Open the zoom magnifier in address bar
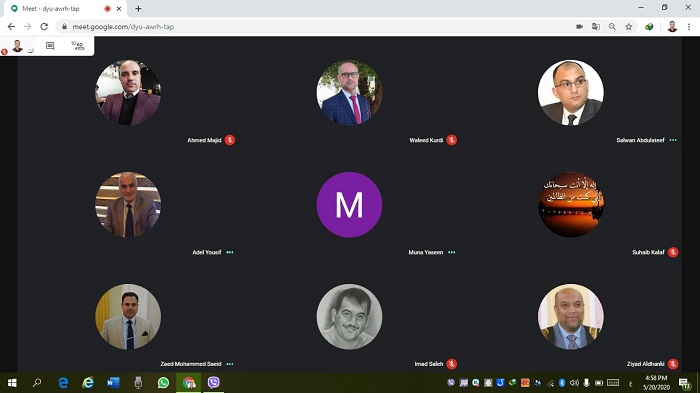Image resolution: width=700 pixels, height=393 pixels. [x=612, y=27]
